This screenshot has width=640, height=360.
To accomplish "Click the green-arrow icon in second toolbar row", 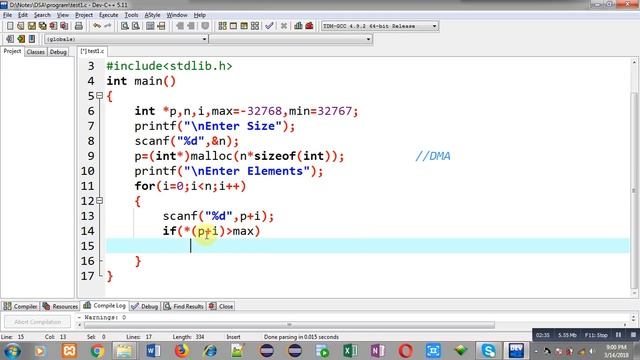I will point(21,39).
